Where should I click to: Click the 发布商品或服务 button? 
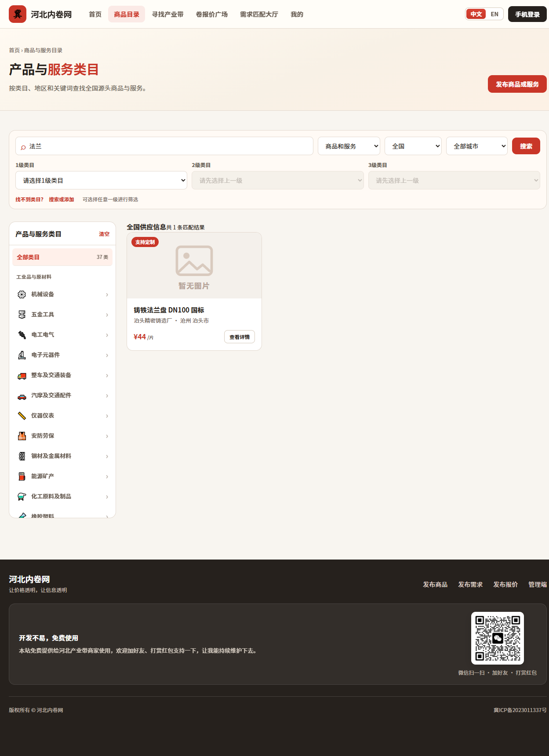517,84
